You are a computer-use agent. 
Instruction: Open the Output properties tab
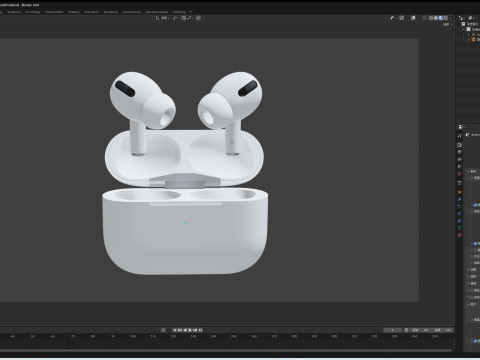pos(459,152)
